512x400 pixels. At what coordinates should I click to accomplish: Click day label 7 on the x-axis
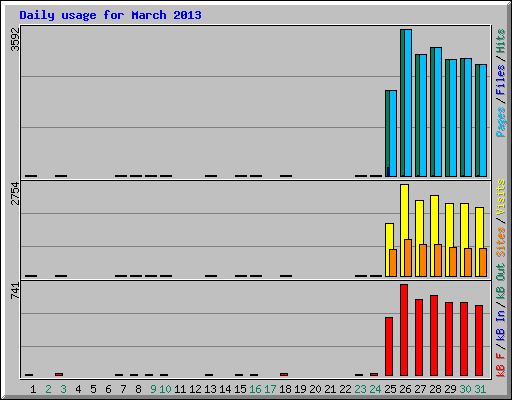123,389
